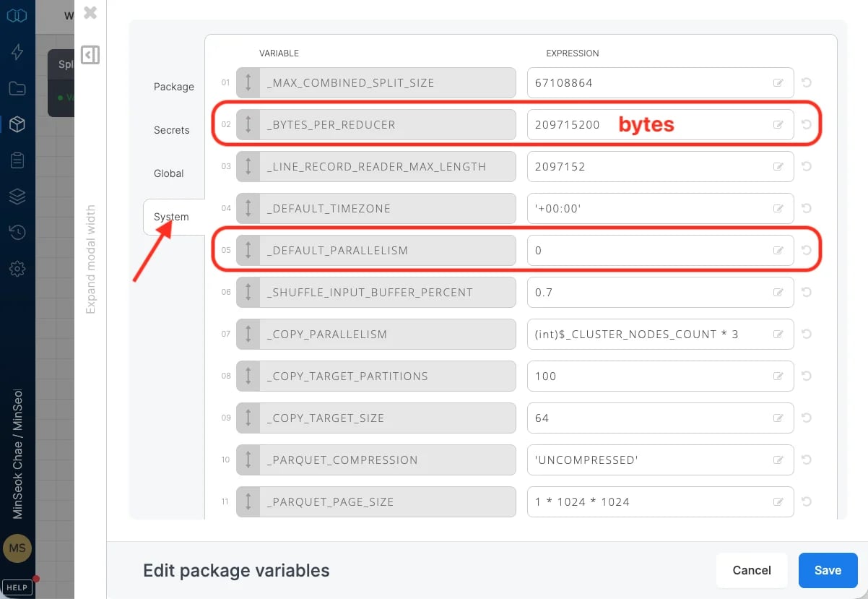This screenshot has height=599, width=868.
Task: Reset _PARQUET_PAGE_SIZE with its undo icon
Action: pos(807,501)
